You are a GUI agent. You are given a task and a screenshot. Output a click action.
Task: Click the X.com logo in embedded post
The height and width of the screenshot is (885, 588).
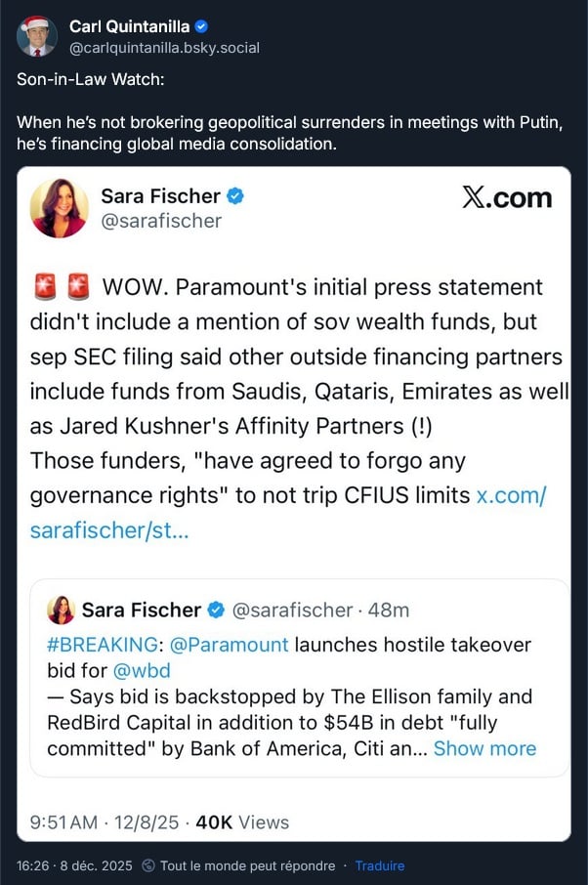click(x=506, y=197)
